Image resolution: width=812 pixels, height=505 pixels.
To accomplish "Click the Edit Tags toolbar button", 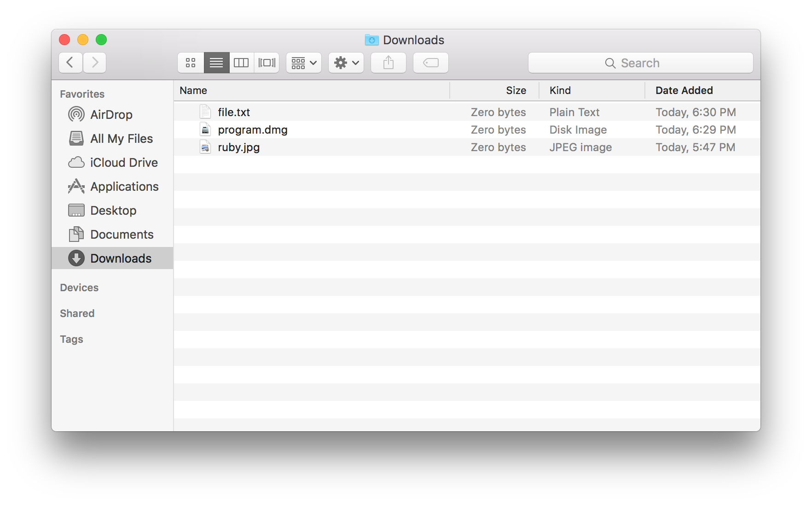I will coord(431,63).
